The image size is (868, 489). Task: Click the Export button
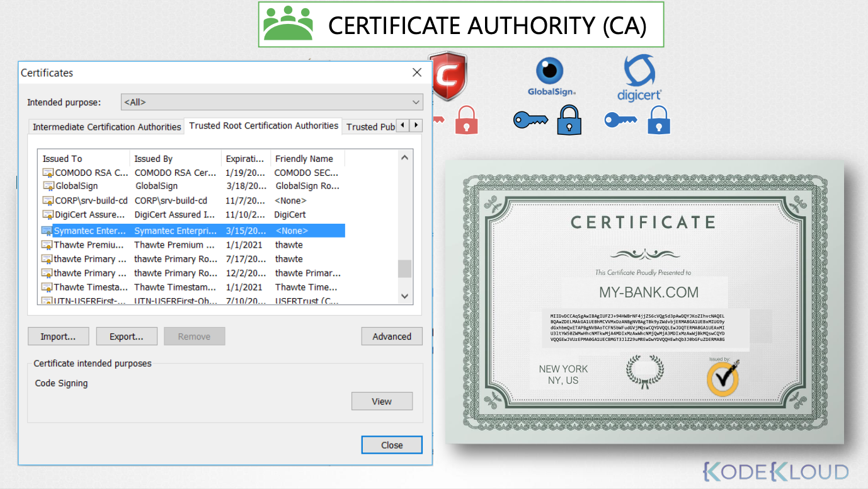(x=127, y=337)
